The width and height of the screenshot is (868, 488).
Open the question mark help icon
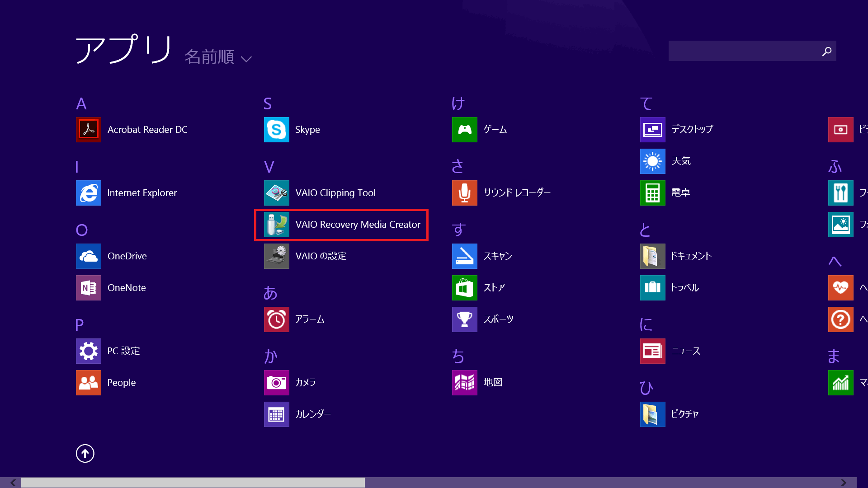(841, 319)
